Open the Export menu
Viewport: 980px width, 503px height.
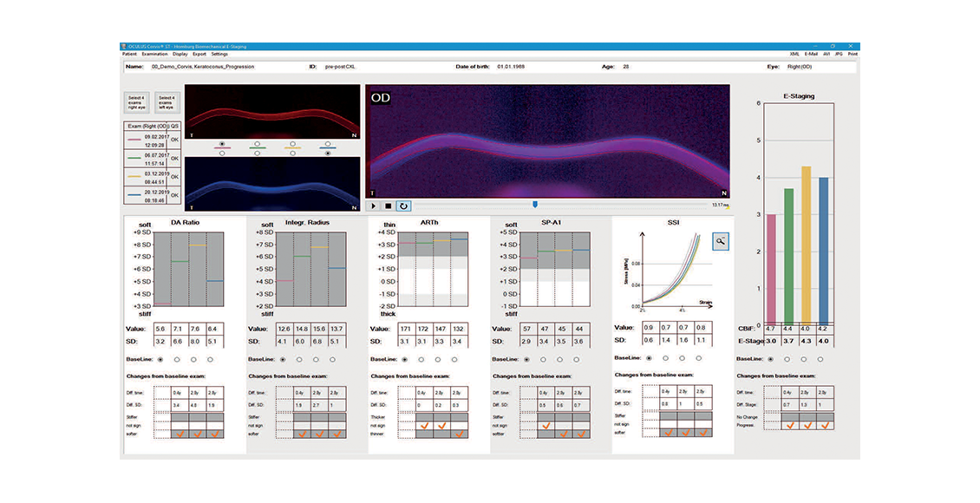(199, 55)
